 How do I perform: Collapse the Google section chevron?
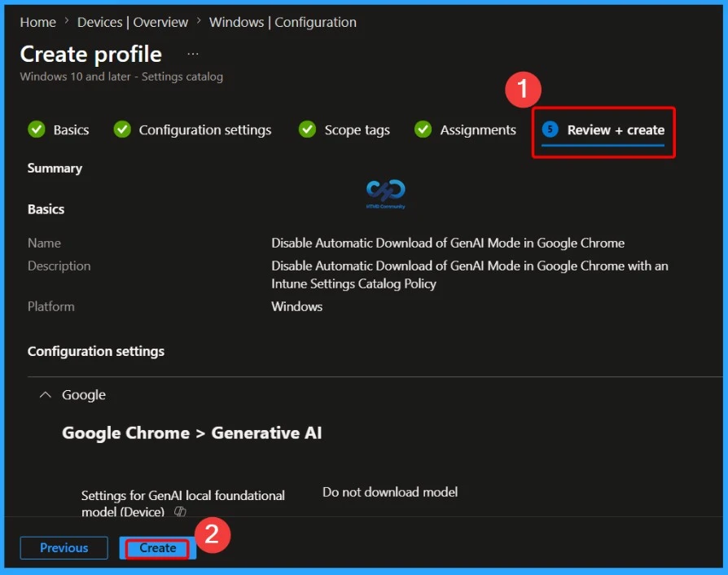[x=45, y=395]
